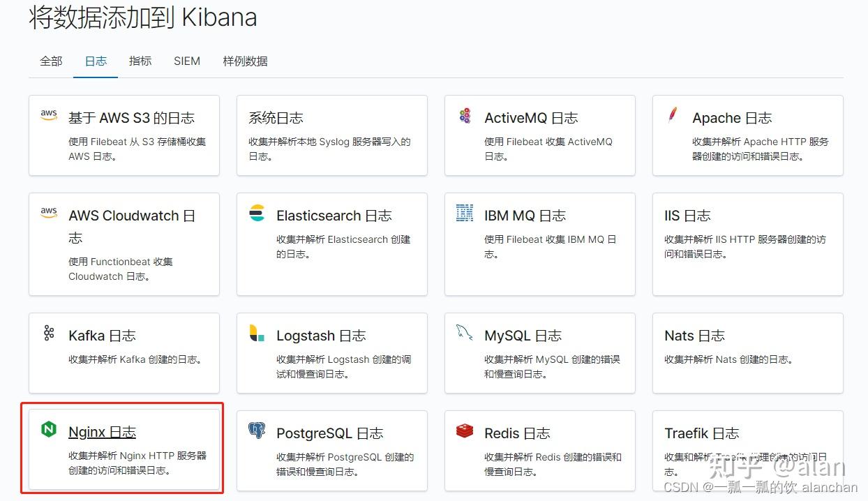Open the 样例数据 tab
Image resolution: width=868 pixels, height=501 pixels.
click(x=244, y=61)
